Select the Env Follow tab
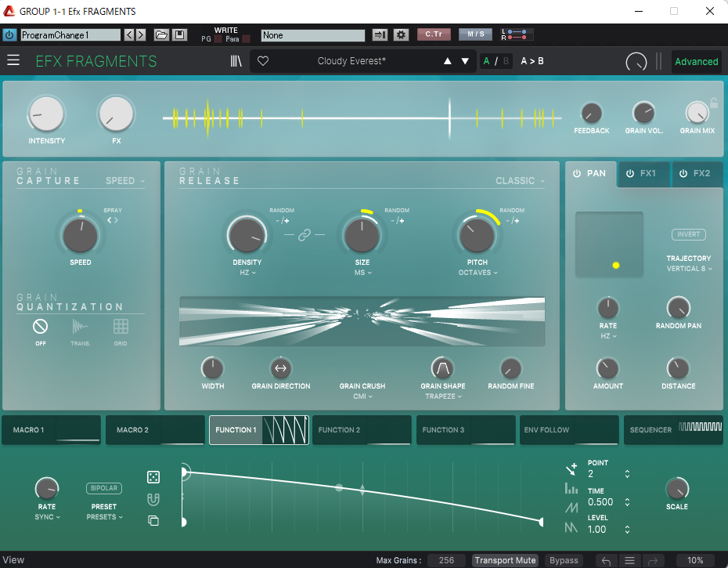This screenshot has width=728, height=568. pos(569,430)
